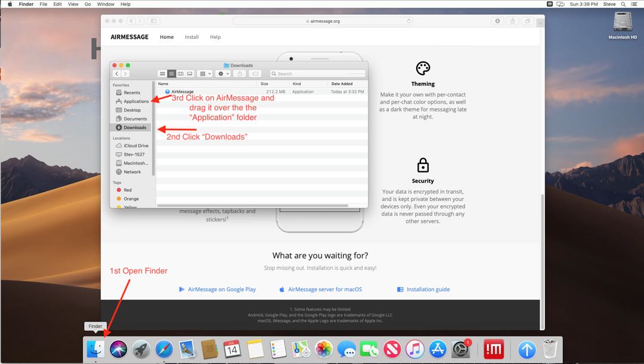Open Launchpad rocket icon in Dock
This screenshot has height=364, width=644.
pyautogui.click(x=141, y=349)
